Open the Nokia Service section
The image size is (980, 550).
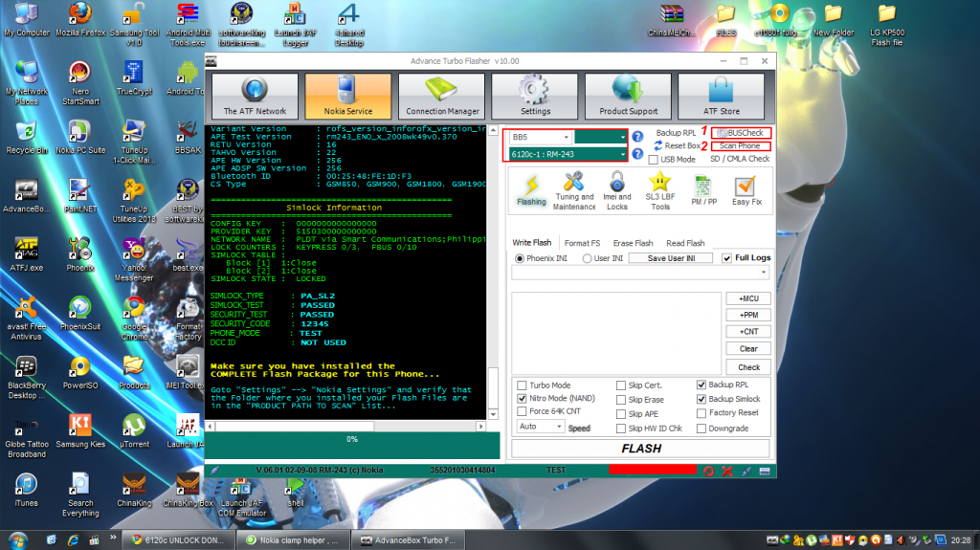tap(348, 96)
